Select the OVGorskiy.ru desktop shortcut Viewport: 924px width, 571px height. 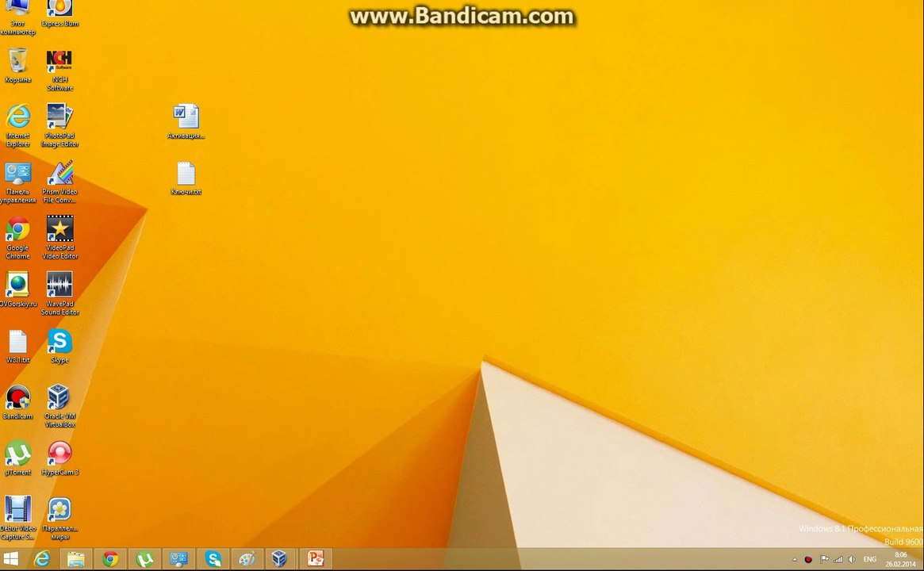tap(17, 290)
